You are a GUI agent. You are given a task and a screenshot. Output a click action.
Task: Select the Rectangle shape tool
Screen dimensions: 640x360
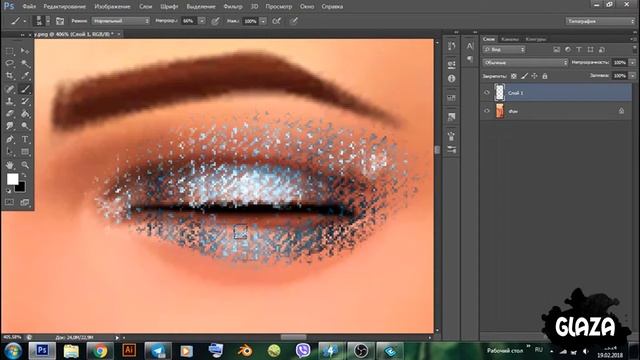click(x=25, y=152)
